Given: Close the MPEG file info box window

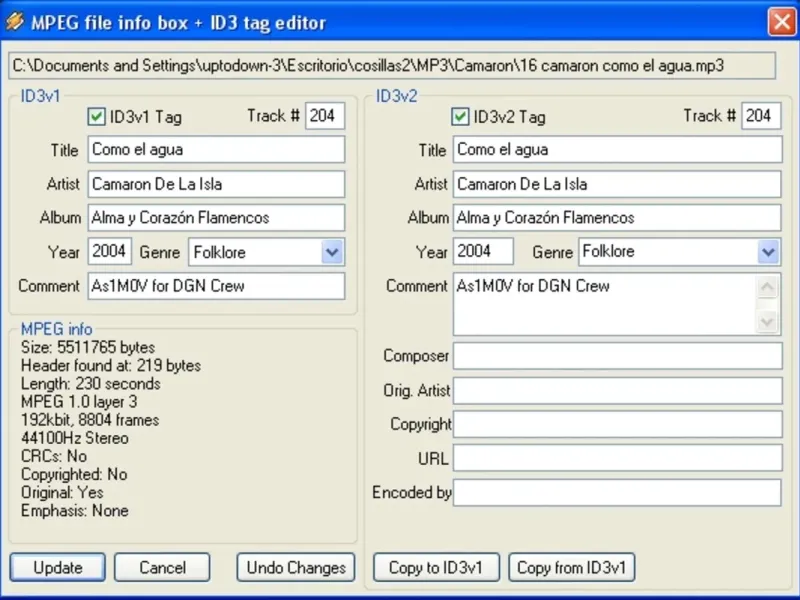Looking at the screenshot, I should (x=782, y=22).
